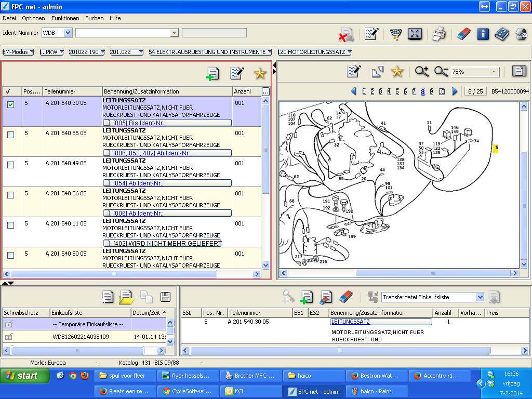The image size is (532, 399).
Task: Open the BM-Modus dropdown
Action: pyautogui.click(x=18, y=52)
